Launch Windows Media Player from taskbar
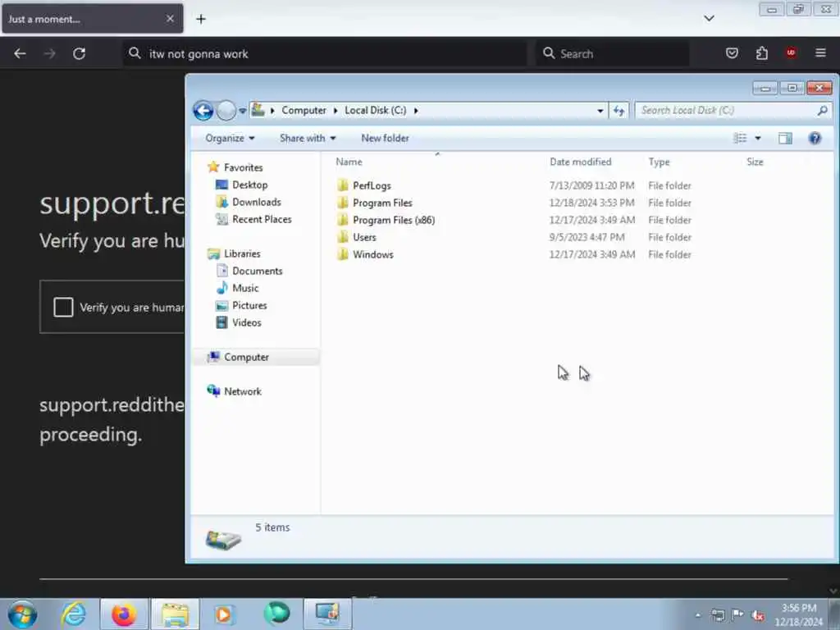This screenshot has height=630, width=840. click(223, 614)
